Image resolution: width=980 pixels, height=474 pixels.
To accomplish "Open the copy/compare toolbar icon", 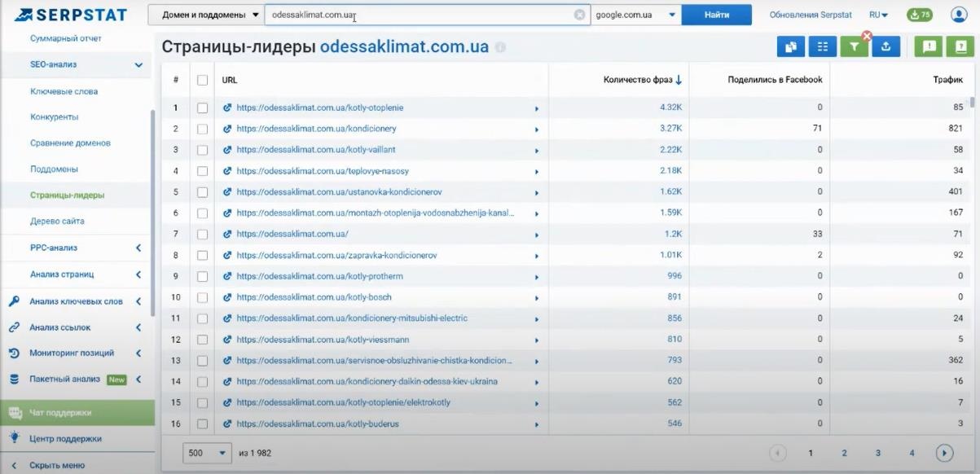I will pyautogui.click(x=790, y=46).
